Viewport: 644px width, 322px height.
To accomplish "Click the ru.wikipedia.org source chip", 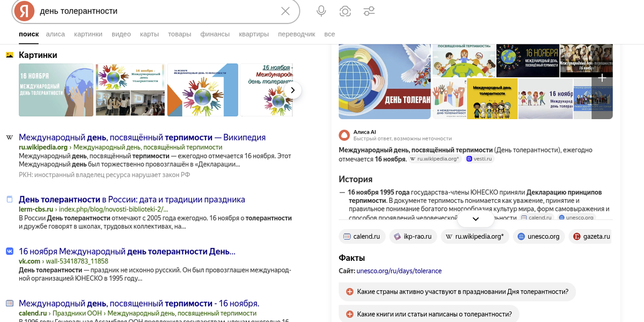I will click(474, 236).
